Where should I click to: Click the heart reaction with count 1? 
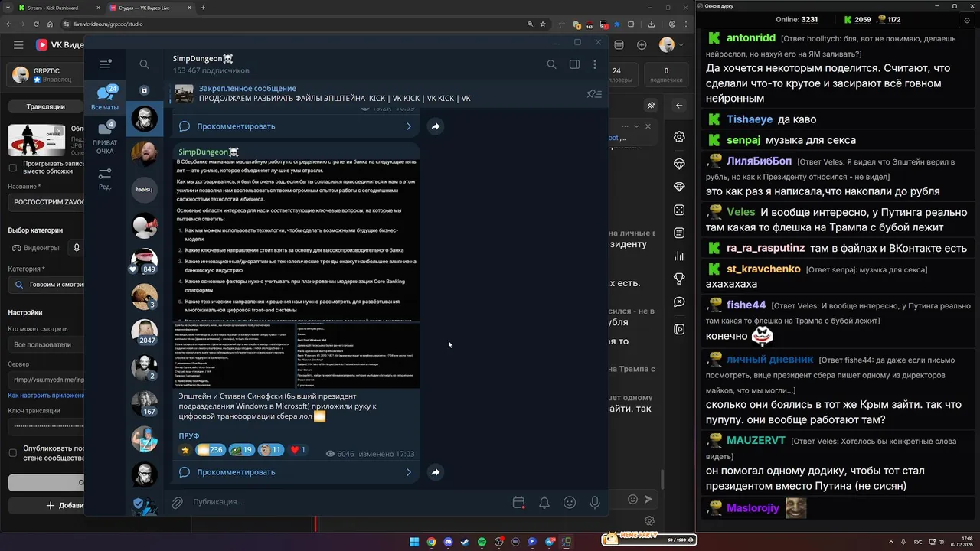pyautogui.click(x=298, y=450)
